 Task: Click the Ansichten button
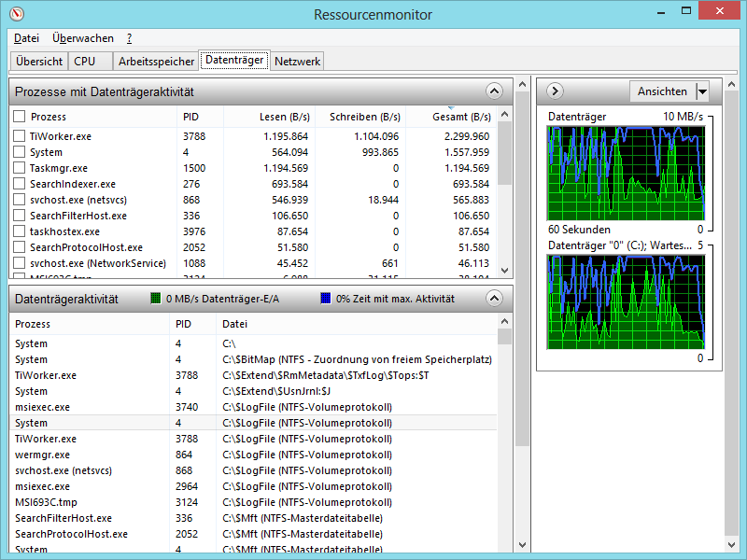663,91
